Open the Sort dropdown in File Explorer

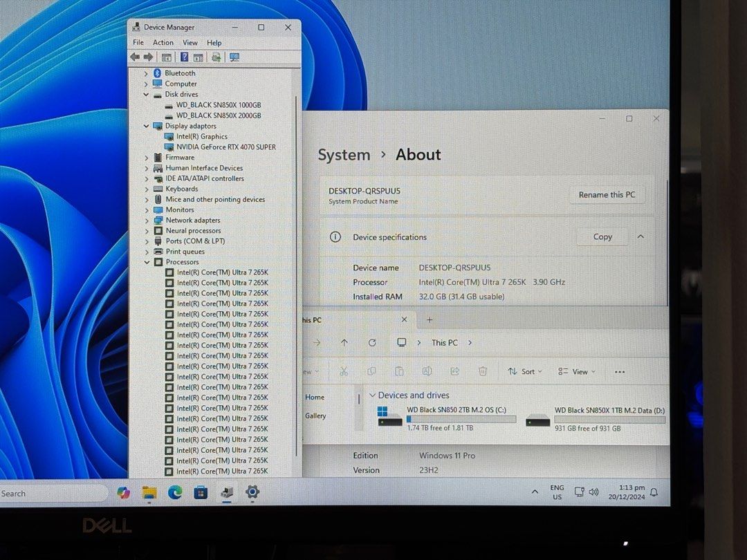pyautogui.click(x=525, y=371)
